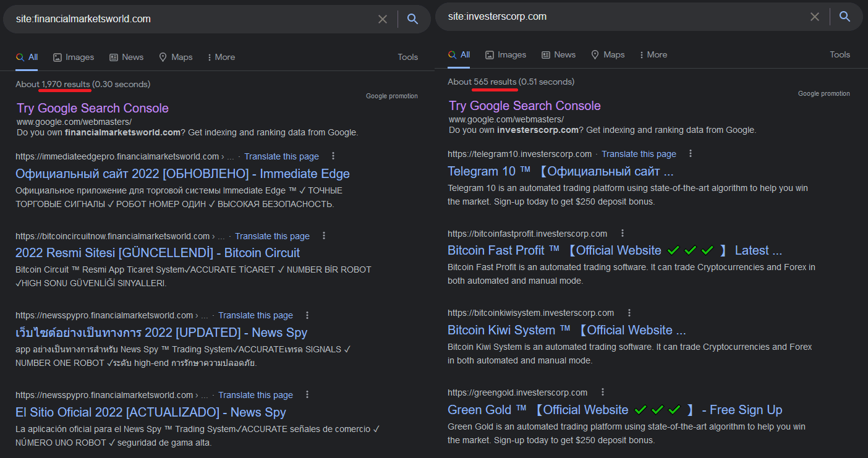Screen dimensions: 868x458
Task: Select All tab in left search panel
Action: point(27,57)
